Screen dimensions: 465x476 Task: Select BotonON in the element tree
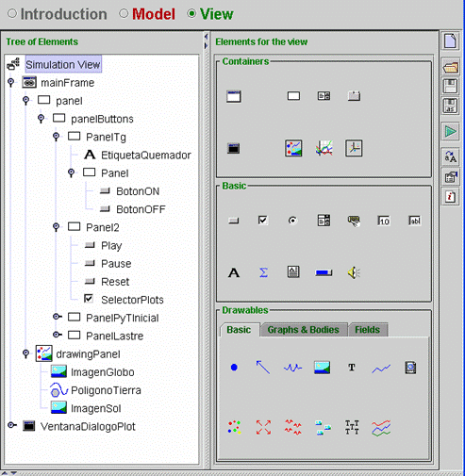coord(138,191)
